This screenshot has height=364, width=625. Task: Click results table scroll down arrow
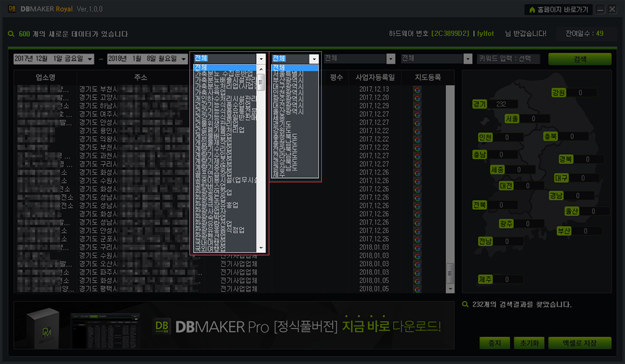451,289
